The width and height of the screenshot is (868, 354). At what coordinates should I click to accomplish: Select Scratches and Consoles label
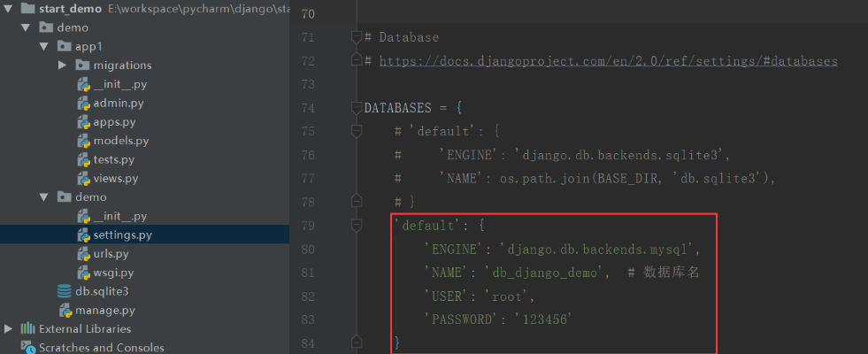click(101, 348)
